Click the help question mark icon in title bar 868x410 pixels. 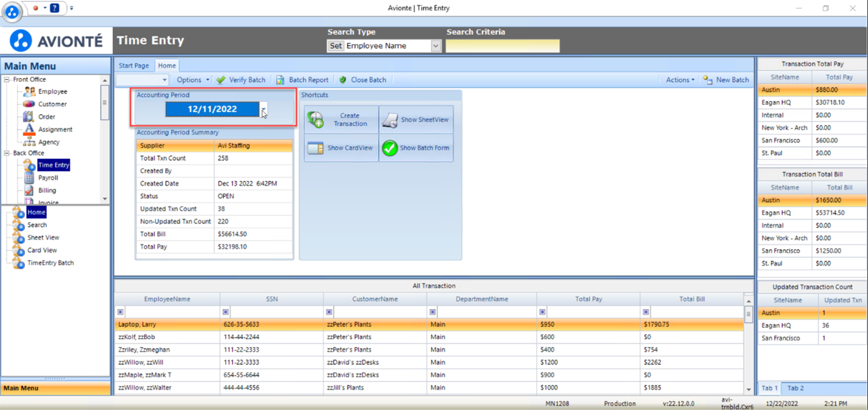click(x=54, y=8)
